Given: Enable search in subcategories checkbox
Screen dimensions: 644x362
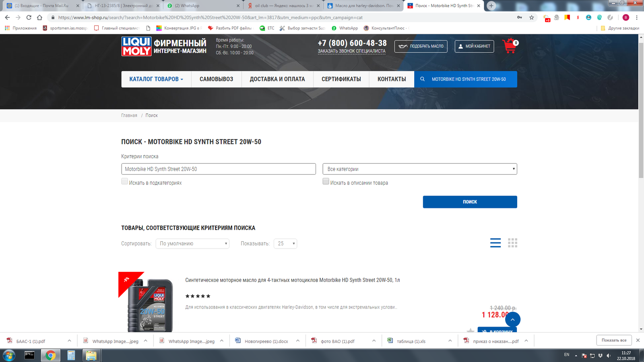Looking at the screenshot, I should tap(124, 181).
